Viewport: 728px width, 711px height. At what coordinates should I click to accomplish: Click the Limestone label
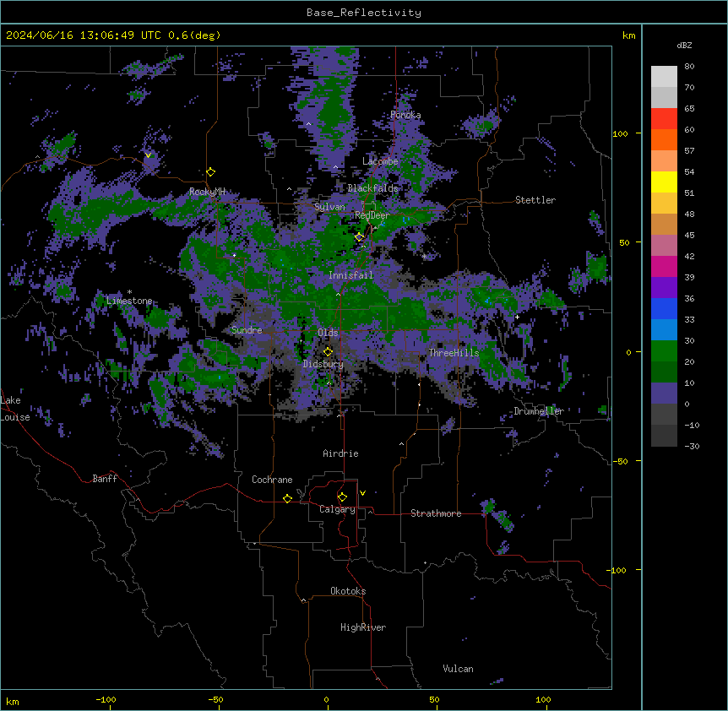pyautogui.click(x=129, y=301)
